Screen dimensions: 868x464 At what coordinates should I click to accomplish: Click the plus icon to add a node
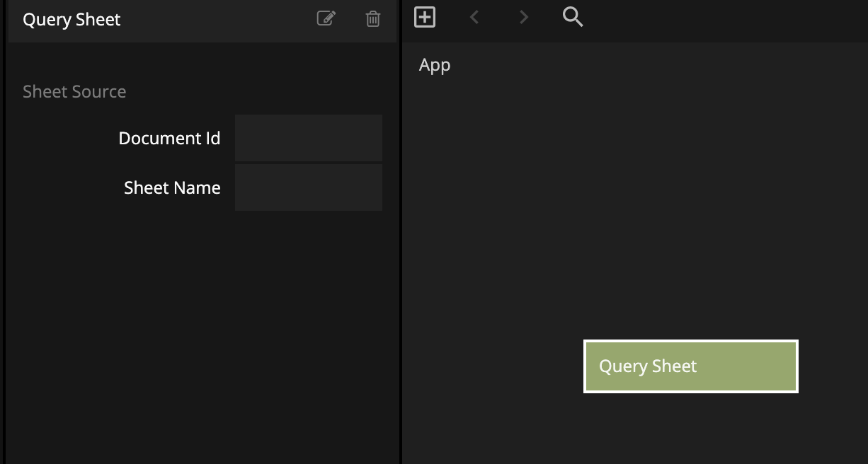(425, 17)
